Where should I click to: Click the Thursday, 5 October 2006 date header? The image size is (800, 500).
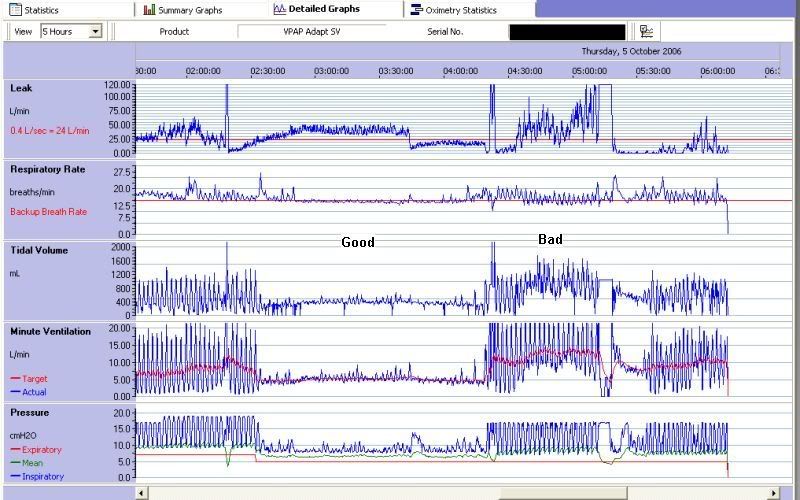click(x=631, y=51)
